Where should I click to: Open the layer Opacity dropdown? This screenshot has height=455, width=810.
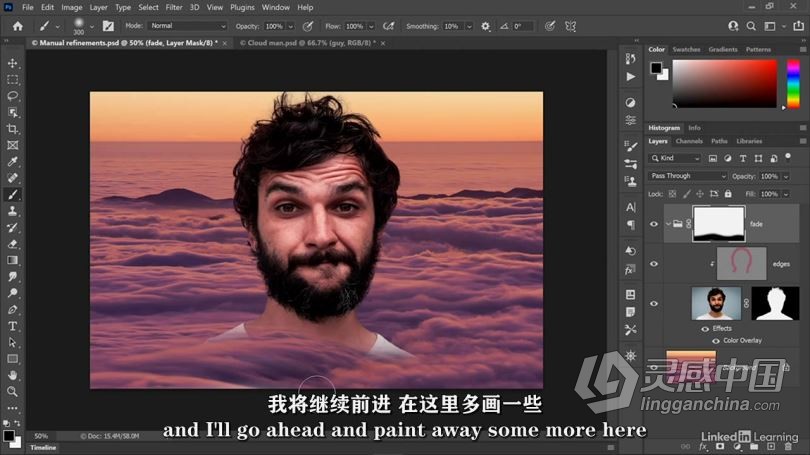786,177
